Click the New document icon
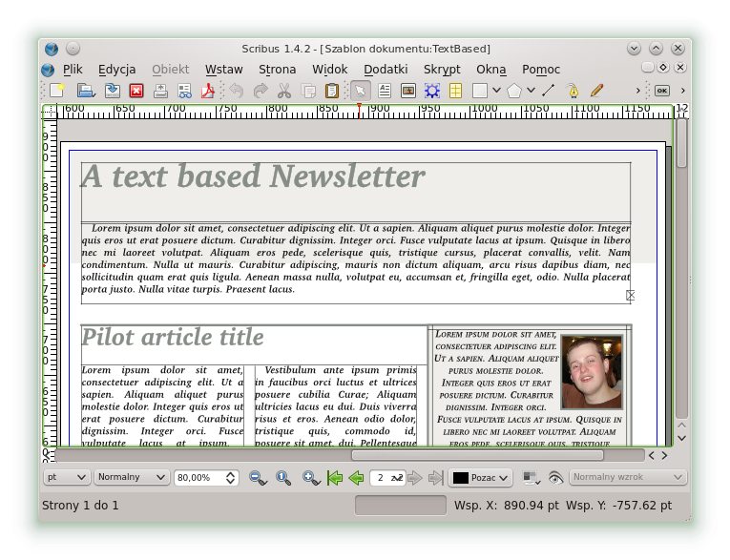Image resolution: width=730 pixels, height=560 pixels. click(x=57, y=91)
